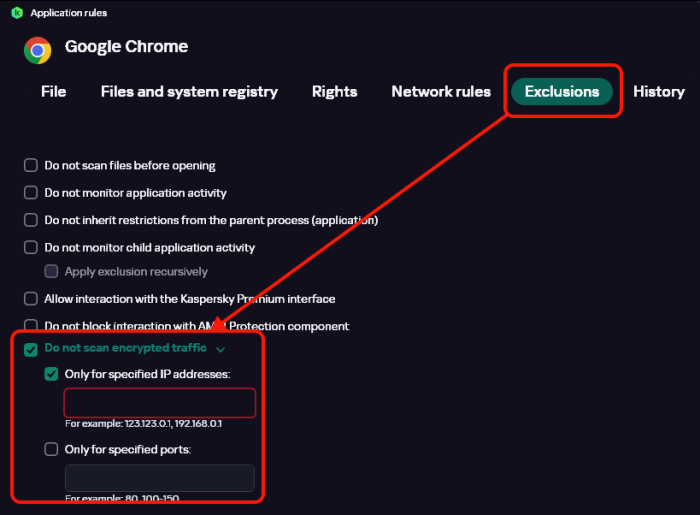Open the File tab
Image resolution: width=700 pixels, height=515 pixels.
(x=54, y=92)
